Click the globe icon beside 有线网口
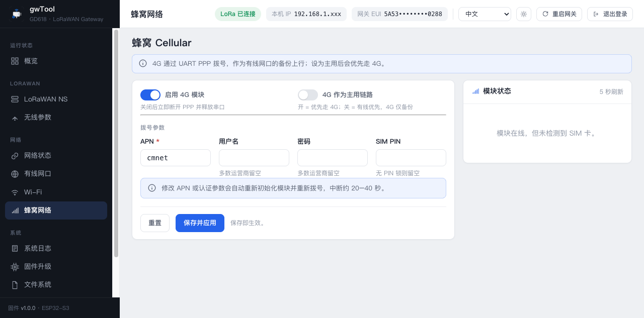This screenshot has height=318, width=644. click(x=15, y=174)
